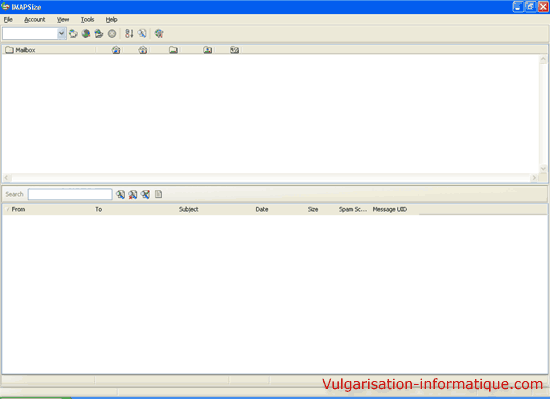Screen dimensions: 550x399
Task: Click the sort arrows icon in the toolbar
Action: [129, 34]
